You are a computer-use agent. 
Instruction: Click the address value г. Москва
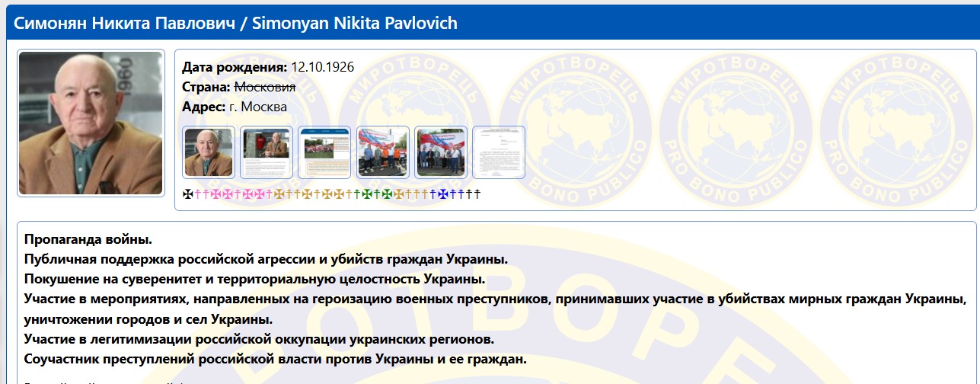(x=257, y=107)
